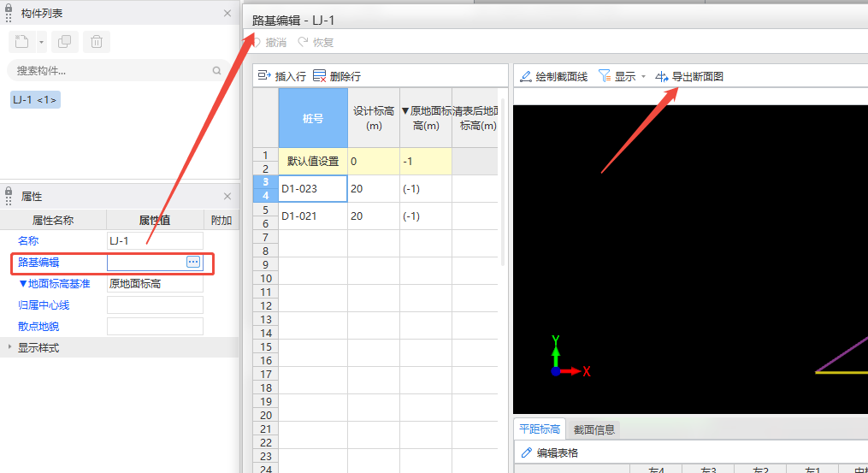Click 删除行 to delete a row
This screenshot has width=868, height=473.
click(x=337, y=76)
